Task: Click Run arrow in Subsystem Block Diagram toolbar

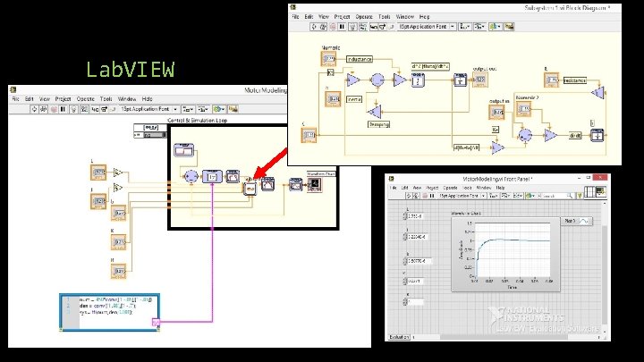Action: point(314,27)
